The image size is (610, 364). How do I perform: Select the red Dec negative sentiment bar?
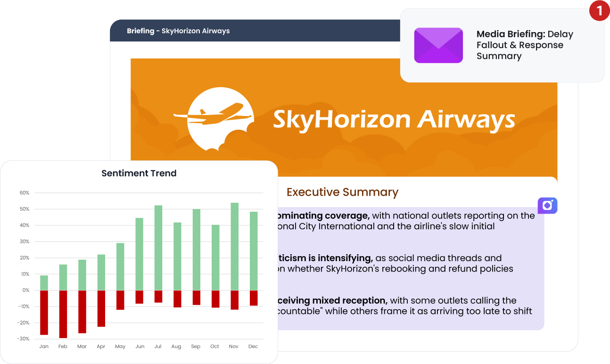point(254,298)
